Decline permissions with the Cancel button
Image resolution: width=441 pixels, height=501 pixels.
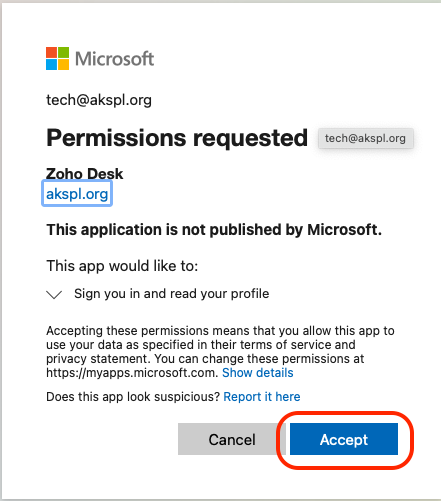[232, 439]
